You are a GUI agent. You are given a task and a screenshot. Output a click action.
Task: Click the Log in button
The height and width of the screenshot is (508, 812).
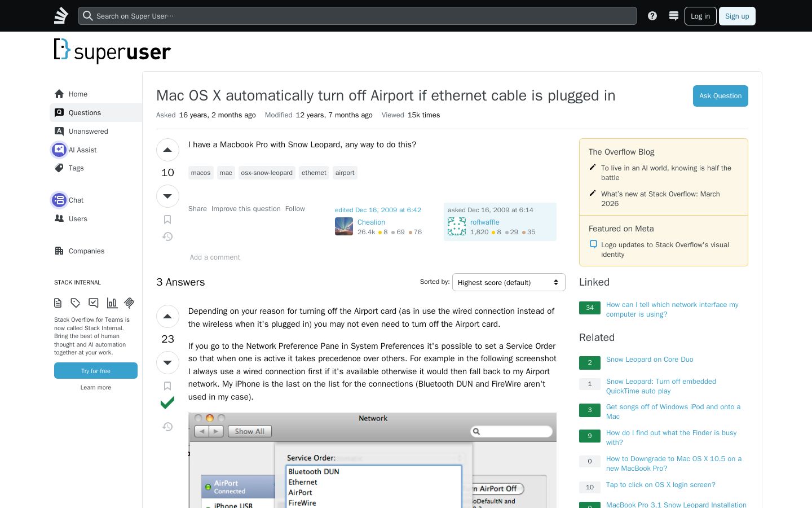pyautogui.click(x=700, y=16)
